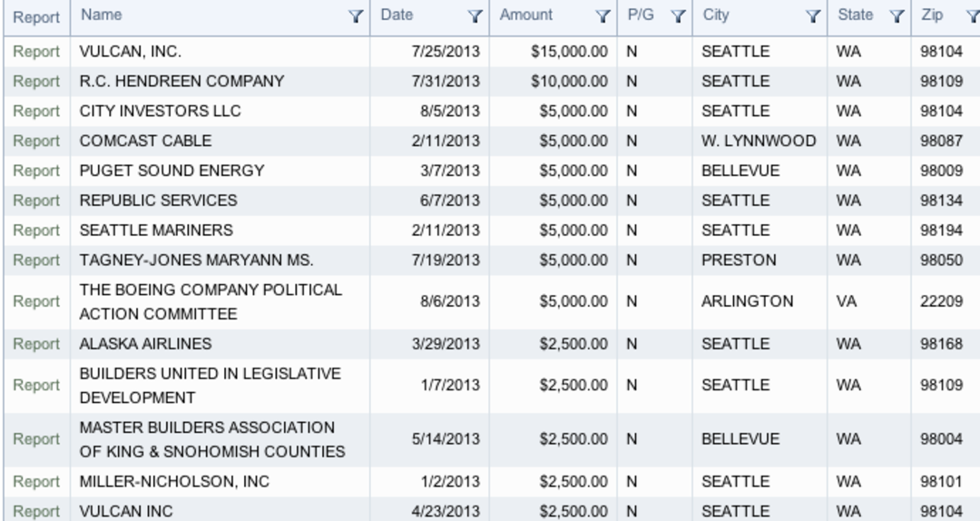980x521 pixels.
Task: Open filter icon for P/G column
Action: pos(678,16)
